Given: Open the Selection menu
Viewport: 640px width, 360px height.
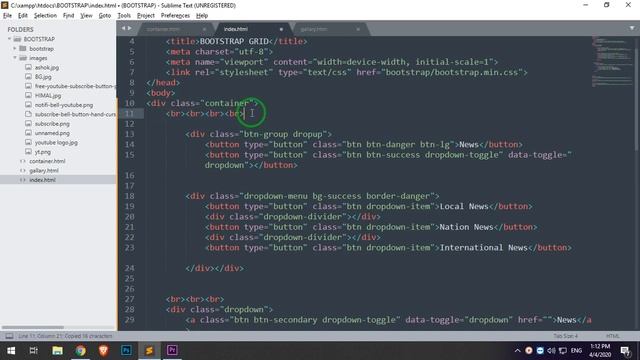Looking at the screenshot, I should click(45, 16).
